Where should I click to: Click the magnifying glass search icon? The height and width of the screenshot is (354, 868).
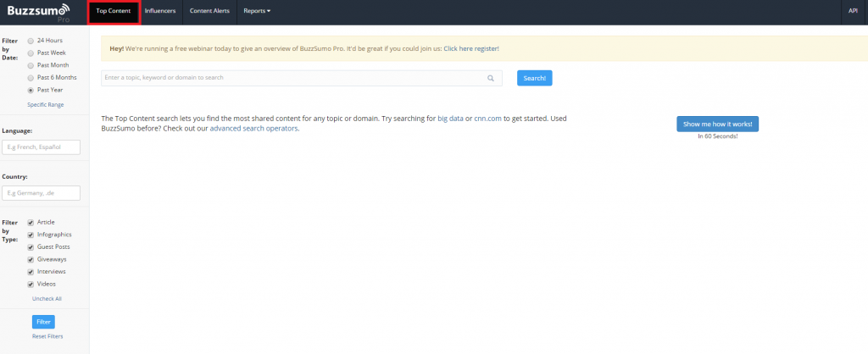(x=491, y=78)
